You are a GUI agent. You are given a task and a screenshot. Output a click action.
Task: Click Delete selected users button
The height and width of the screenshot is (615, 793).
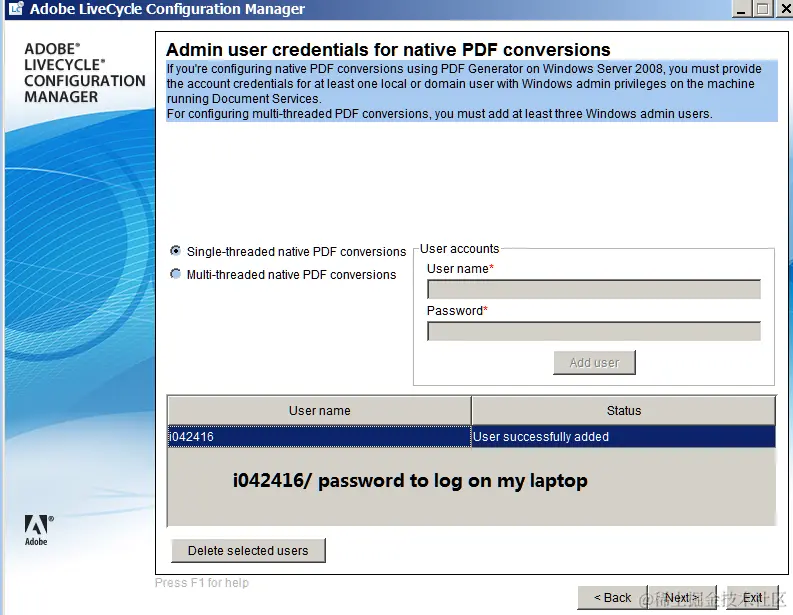[x=248, y=550]
